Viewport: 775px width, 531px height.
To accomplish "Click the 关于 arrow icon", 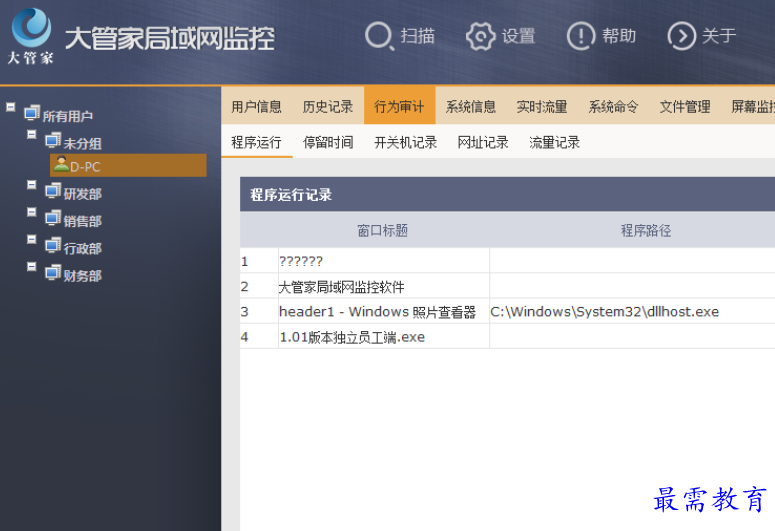I will [682, 36].
